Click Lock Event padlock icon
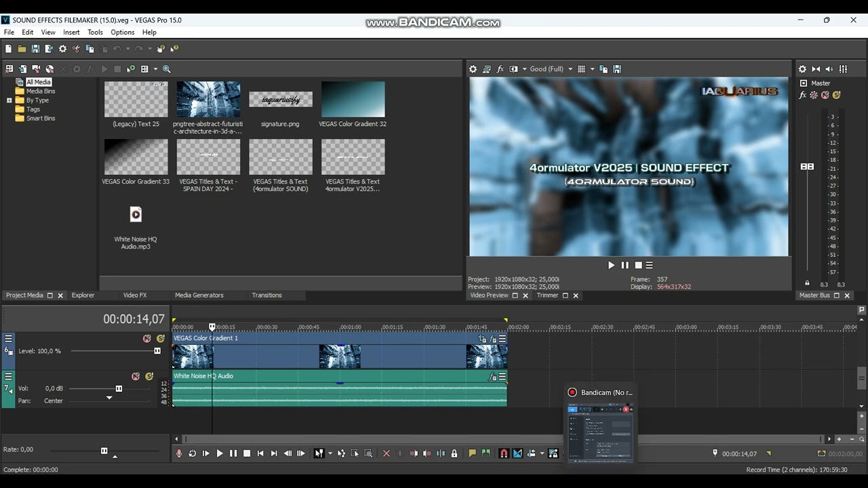The width and height of the screenshot is (868, 488). [x=454, y=453]
